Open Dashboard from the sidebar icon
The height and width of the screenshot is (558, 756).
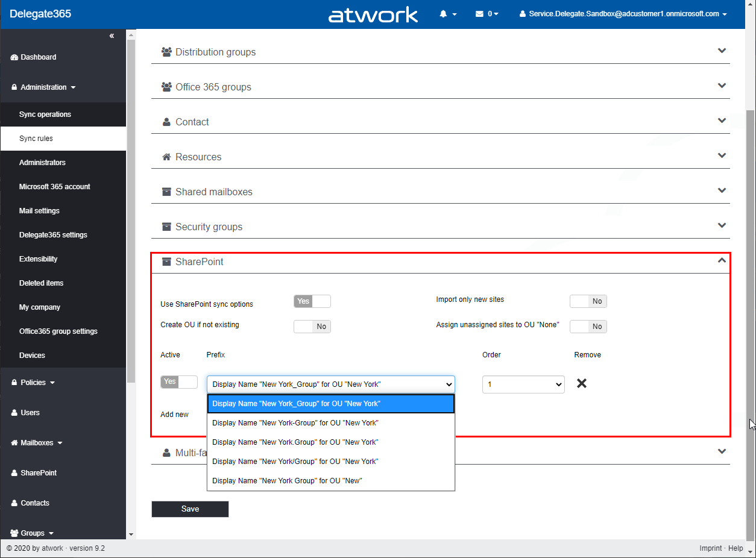tap(14, 57)
